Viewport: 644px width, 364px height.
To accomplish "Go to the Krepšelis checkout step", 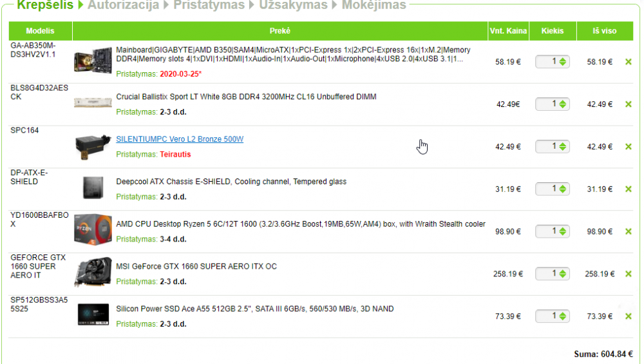I will point(45,5).
